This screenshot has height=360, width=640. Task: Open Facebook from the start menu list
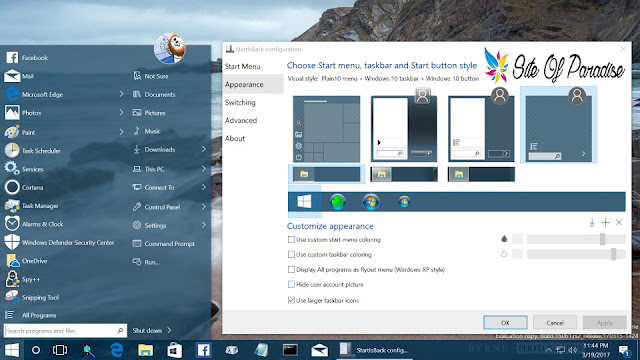click(27, 58)
